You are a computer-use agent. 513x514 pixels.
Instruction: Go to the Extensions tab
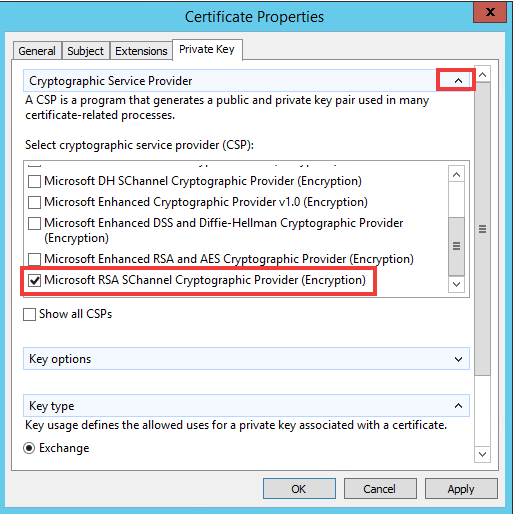point(141,51)
